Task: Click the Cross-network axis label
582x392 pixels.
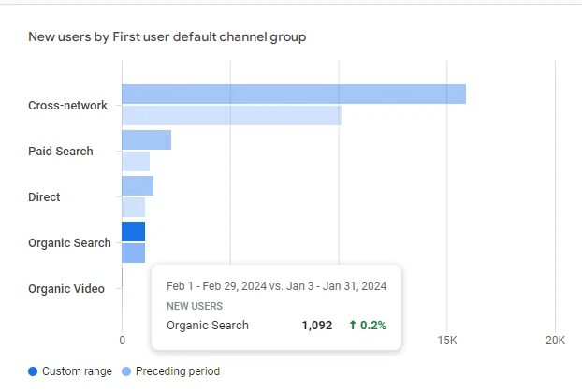Action: pos(67,106)
